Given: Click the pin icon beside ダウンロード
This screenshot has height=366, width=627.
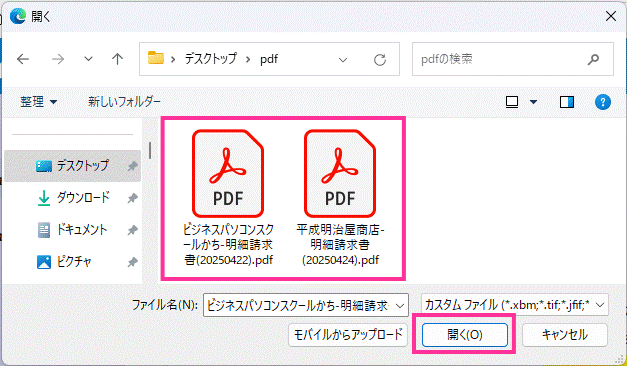Looking at the screenshot, I should pos(132,198).
